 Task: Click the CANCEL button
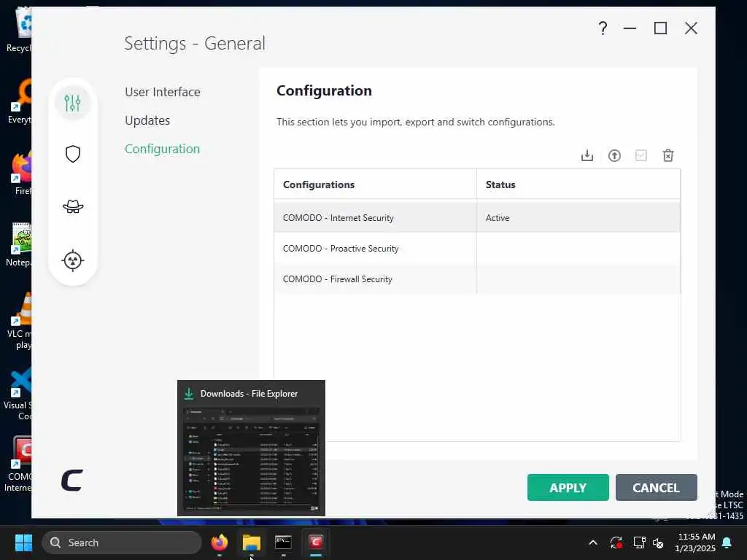(656, 488)
